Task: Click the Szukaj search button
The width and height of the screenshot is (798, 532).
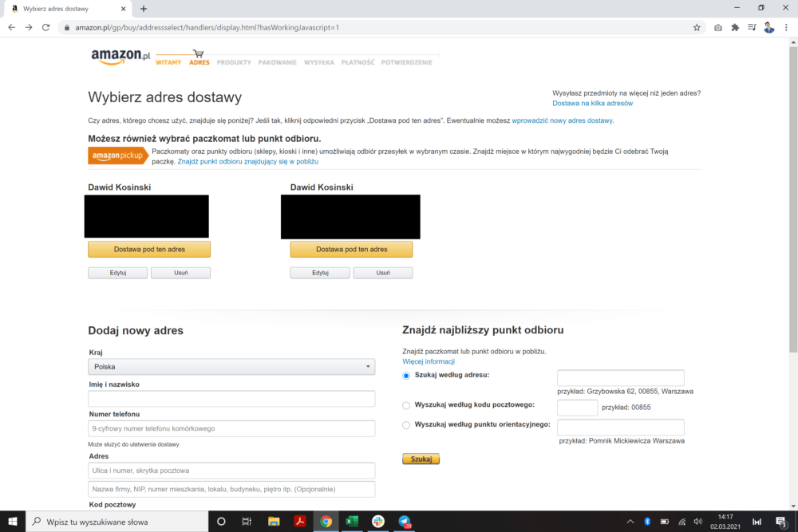Action: [421, 459]
